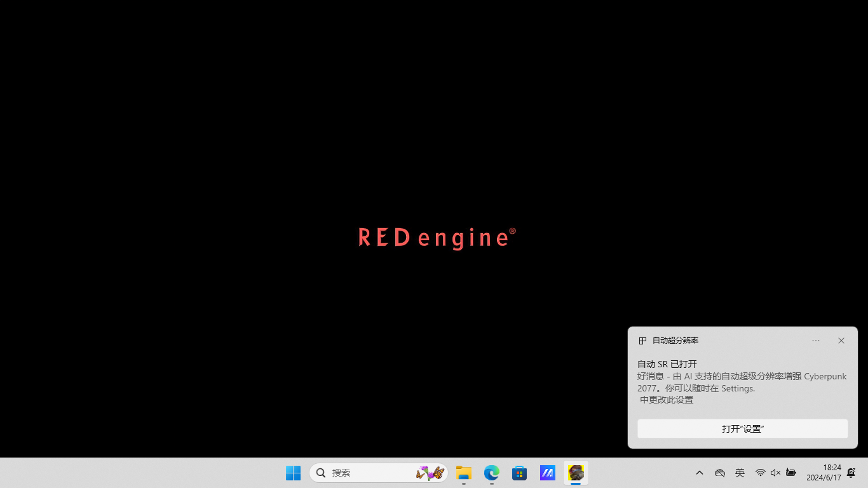Open the clock and date flyout
This screenshot has height=488, width=868.
click(x=824, y=473)
